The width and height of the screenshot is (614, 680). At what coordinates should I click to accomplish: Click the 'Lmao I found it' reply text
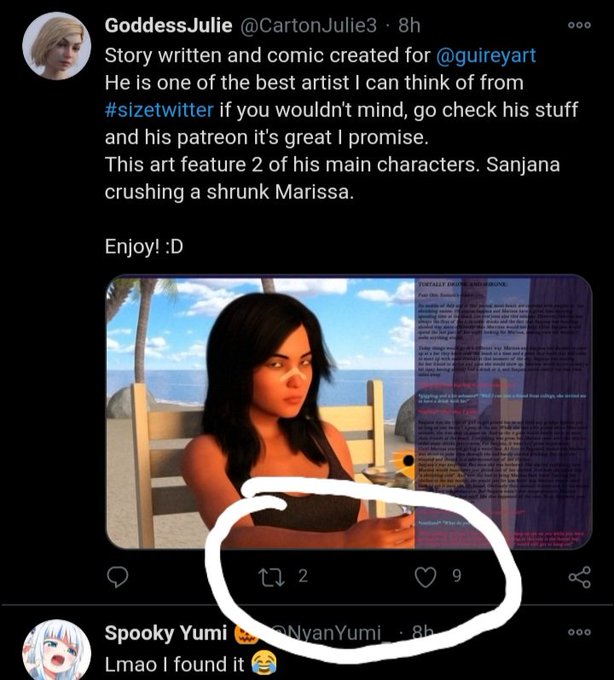pyautogui.click(x=174, y=664)
